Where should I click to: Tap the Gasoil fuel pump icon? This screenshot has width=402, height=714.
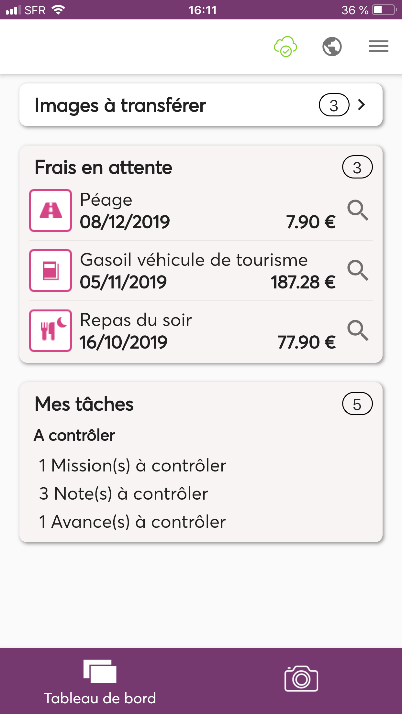tap(51, 270)
